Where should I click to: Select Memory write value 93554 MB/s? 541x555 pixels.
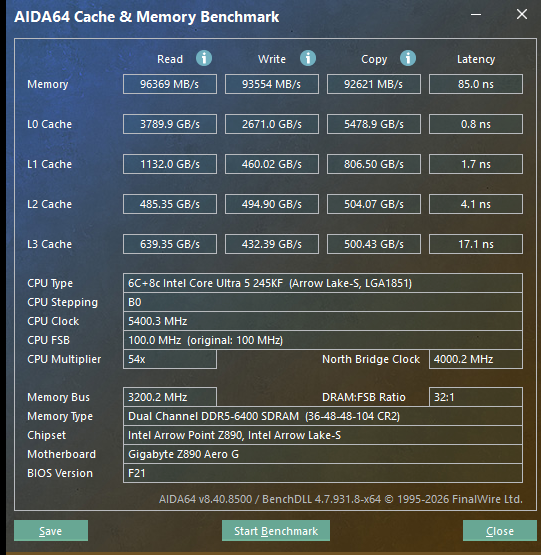point(272,84)
